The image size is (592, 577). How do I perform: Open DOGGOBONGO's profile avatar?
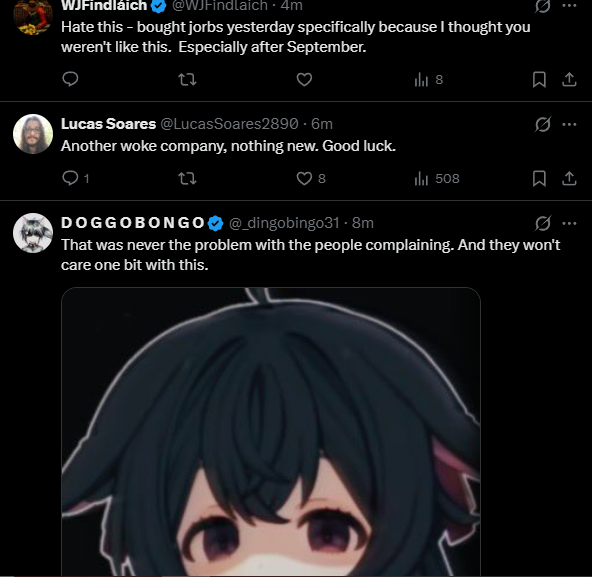pyautogui.click(x=33, y=233)
